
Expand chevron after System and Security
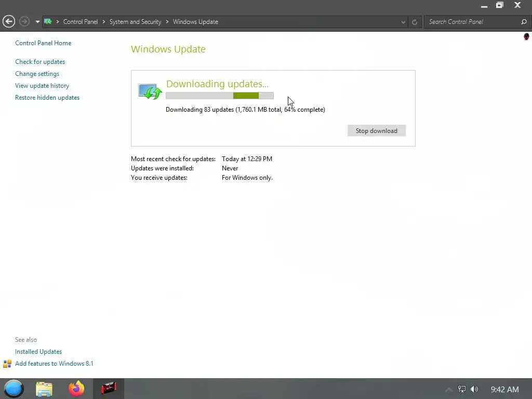coord(167,22)
